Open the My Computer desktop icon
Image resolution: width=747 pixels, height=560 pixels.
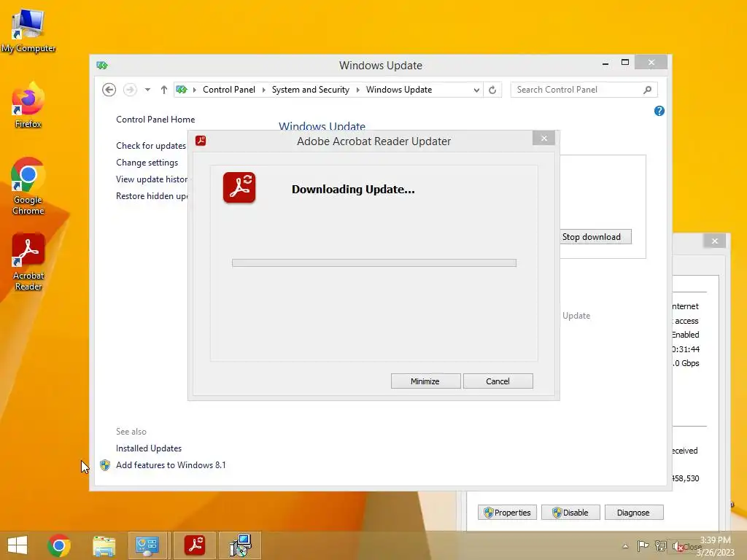coord(28,29)
